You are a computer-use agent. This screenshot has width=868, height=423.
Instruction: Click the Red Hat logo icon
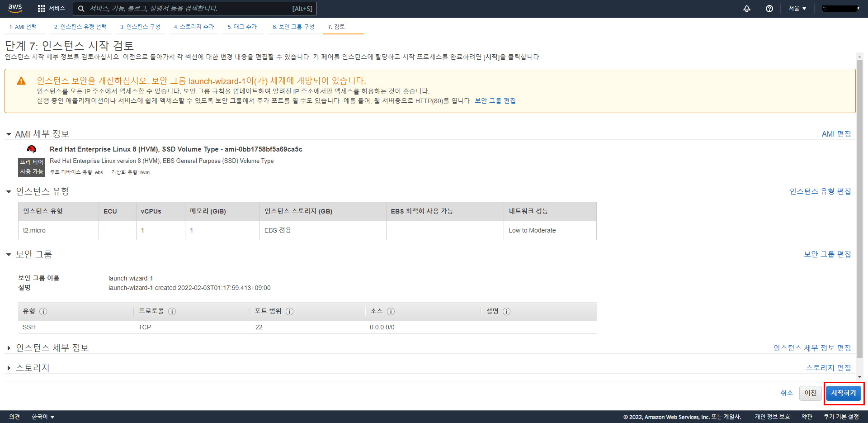(x=32, y=149)
